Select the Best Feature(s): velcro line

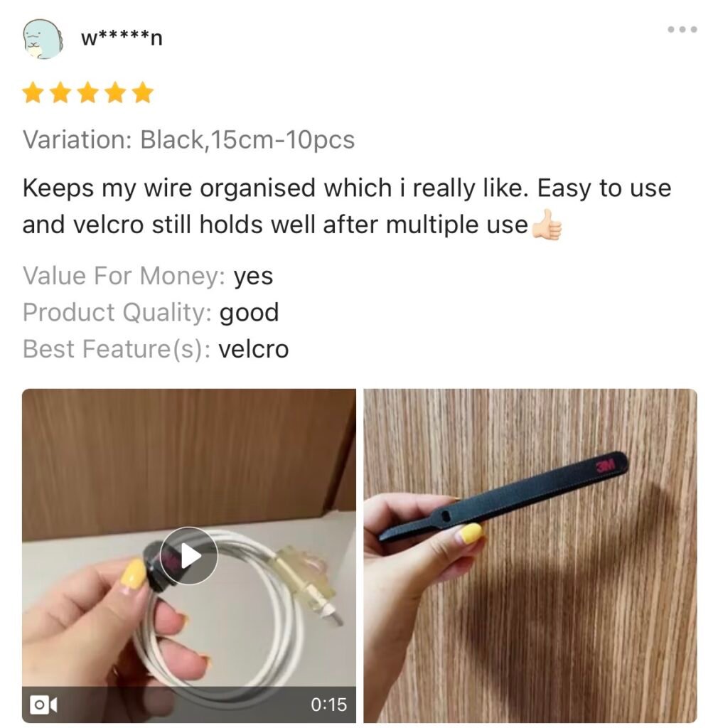coord(156,348)
